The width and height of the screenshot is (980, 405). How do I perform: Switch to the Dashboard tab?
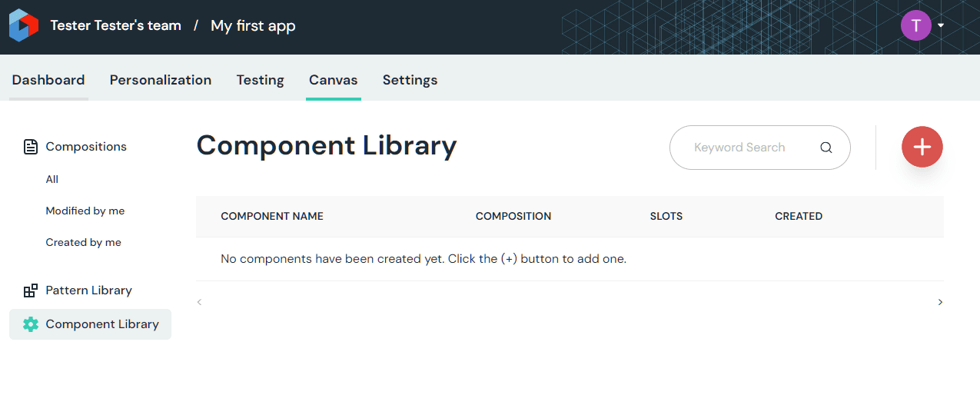[x=48, y=80]
